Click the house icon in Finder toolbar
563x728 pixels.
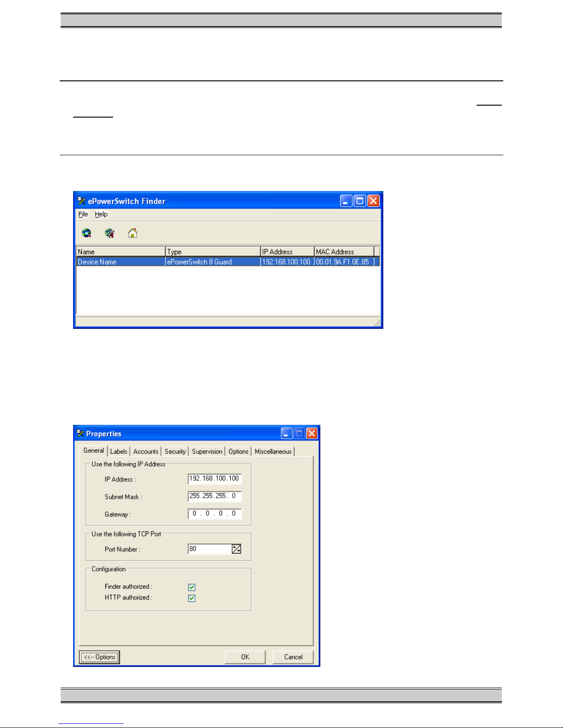click(132, 233)
